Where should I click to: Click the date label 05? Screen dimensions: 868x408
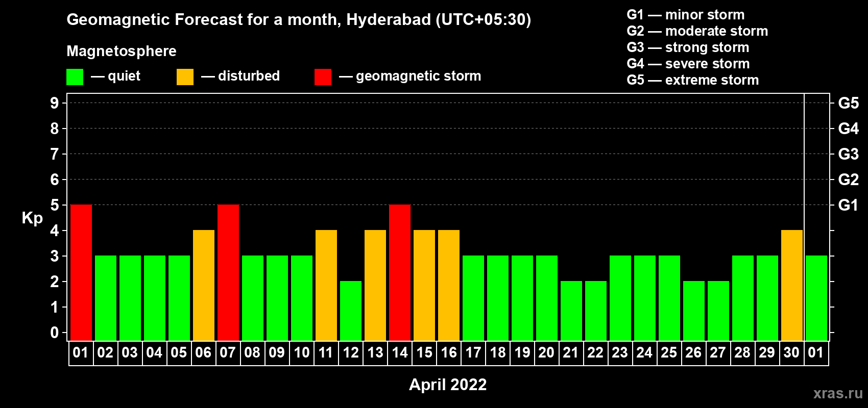[179, 352]
